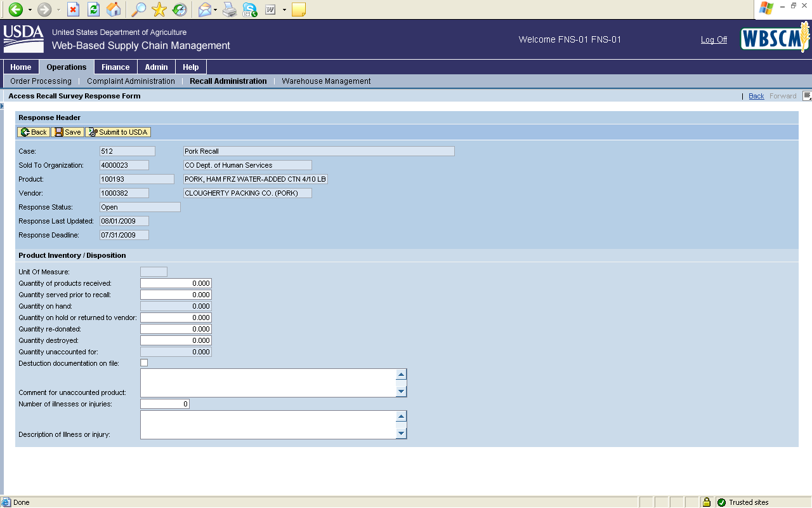Click the Log Off link

coord(714,40)
